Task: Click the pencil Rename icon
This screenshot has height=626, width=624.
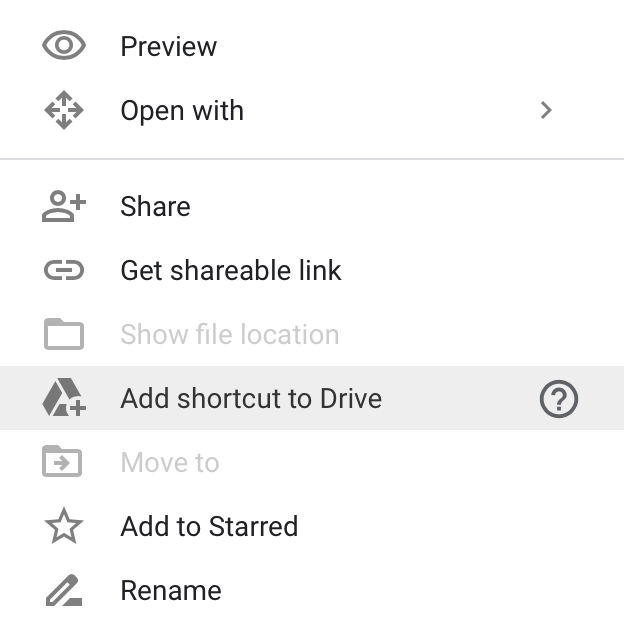Action: (64, 590)
